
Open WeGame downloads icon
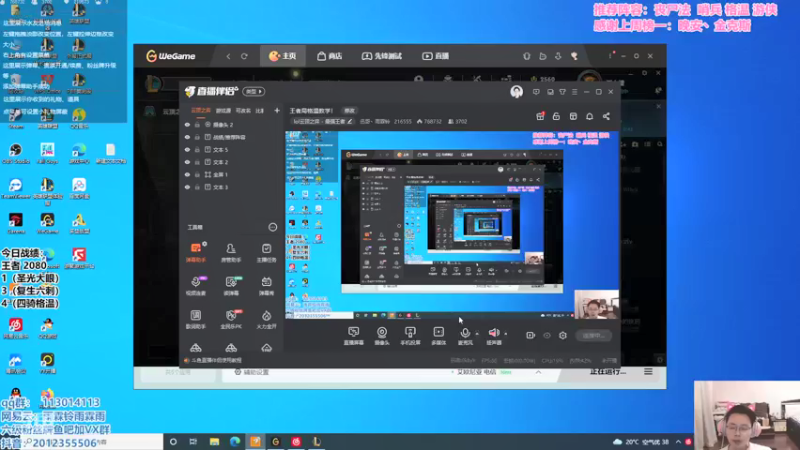coord(558,56)
